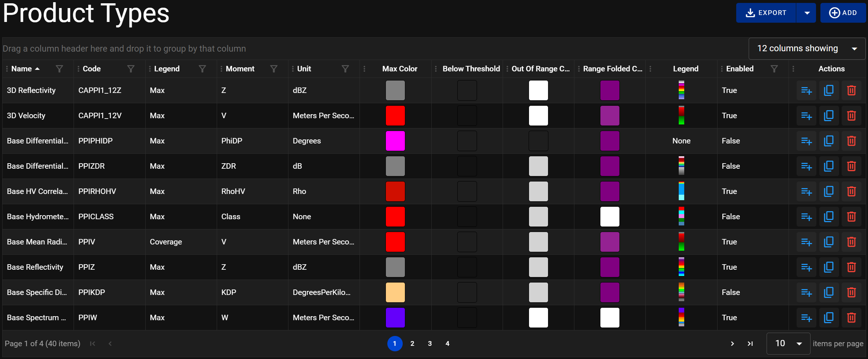Delete the PPIZDR row

(852, 166)
